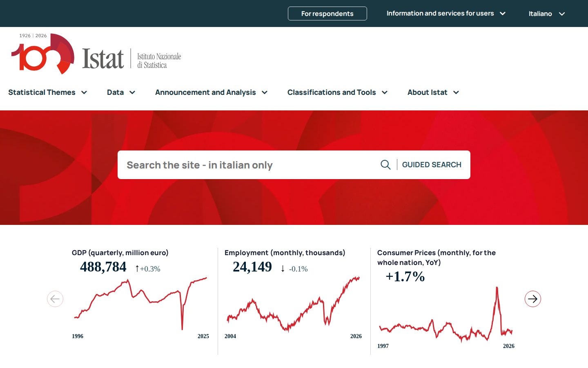
Task: Click the For respondents button
Action: tap(327, 13)
